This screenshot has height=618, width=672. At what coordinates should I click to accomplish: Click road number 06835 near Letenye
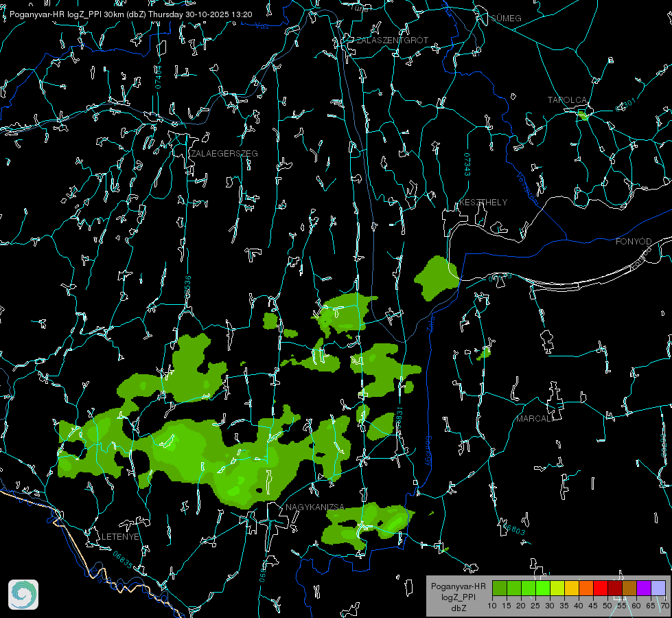[x=123, y=560]
